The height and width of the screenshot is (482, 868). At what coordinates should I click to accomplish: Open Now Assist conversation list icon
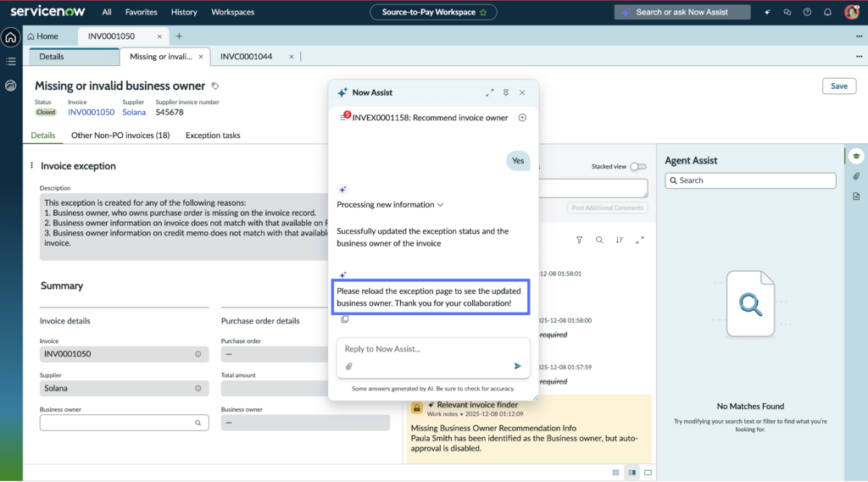coord(344,117)
